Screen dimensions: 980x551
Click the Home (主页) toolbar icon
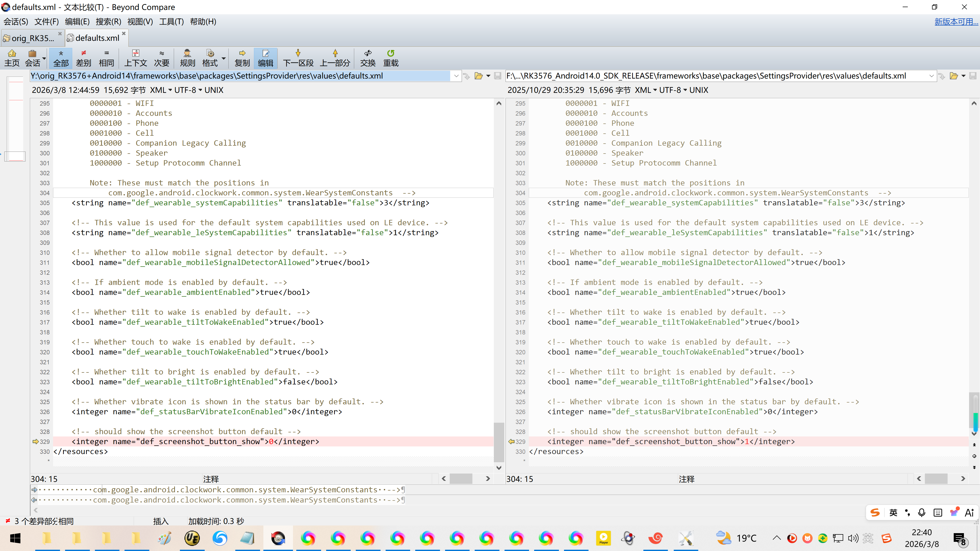[x=12, y=58]
